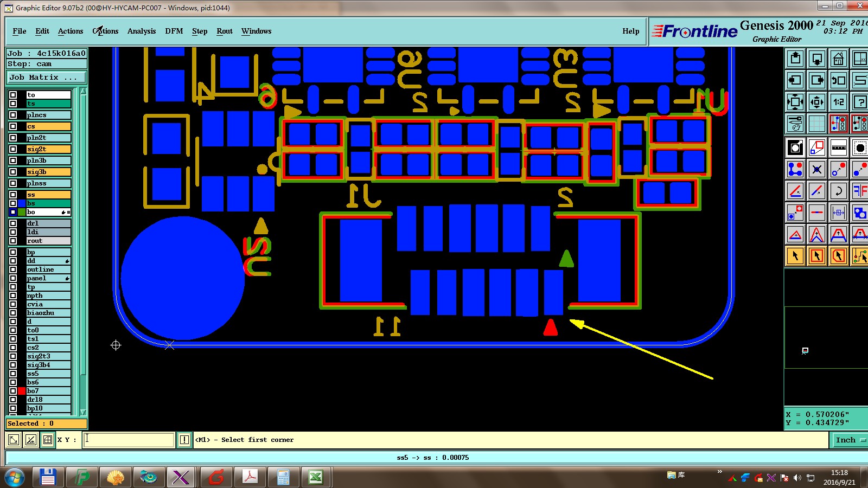Click the red color swatch beside bo7
The width and height of the screenshot is (868, 488).
[22, 391]
